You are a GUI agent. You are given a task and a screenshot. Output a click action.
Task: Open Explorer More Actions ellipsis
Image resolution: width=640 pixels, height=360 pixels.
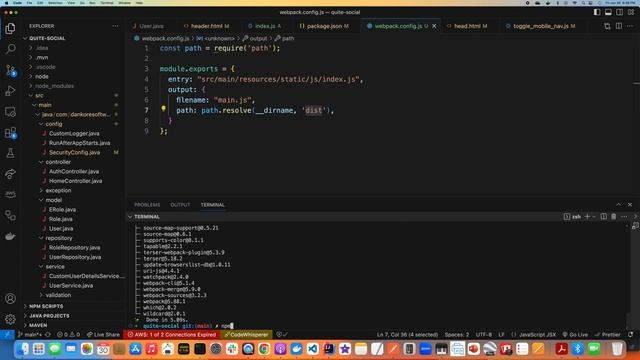click(115, 26)
